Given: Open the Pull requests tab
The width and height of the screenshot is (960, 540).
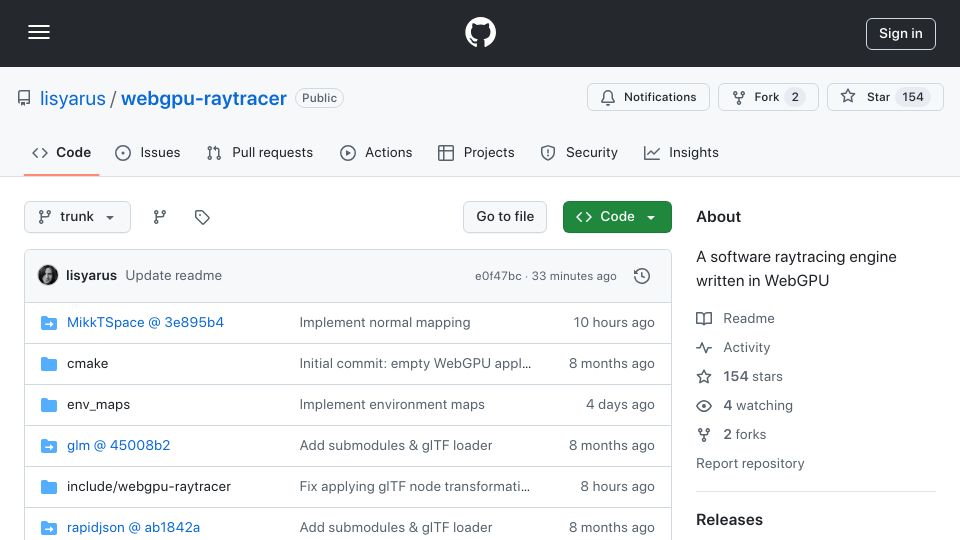Looking at the screenshot, I should coord(260,152).
